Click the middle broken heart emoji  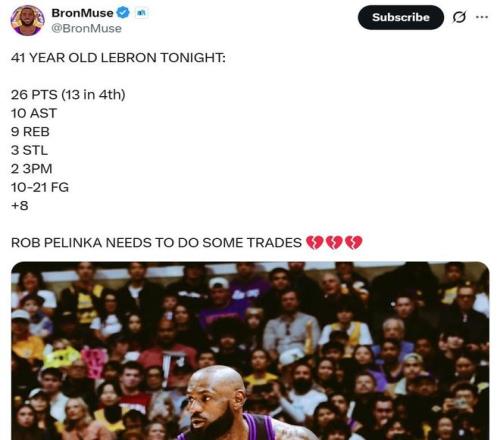334,243
